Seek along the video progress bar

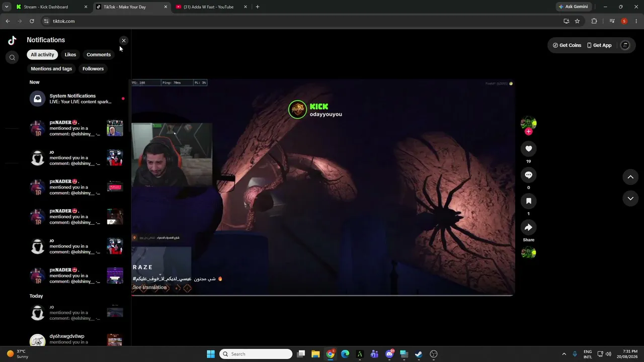pos(323,296)
